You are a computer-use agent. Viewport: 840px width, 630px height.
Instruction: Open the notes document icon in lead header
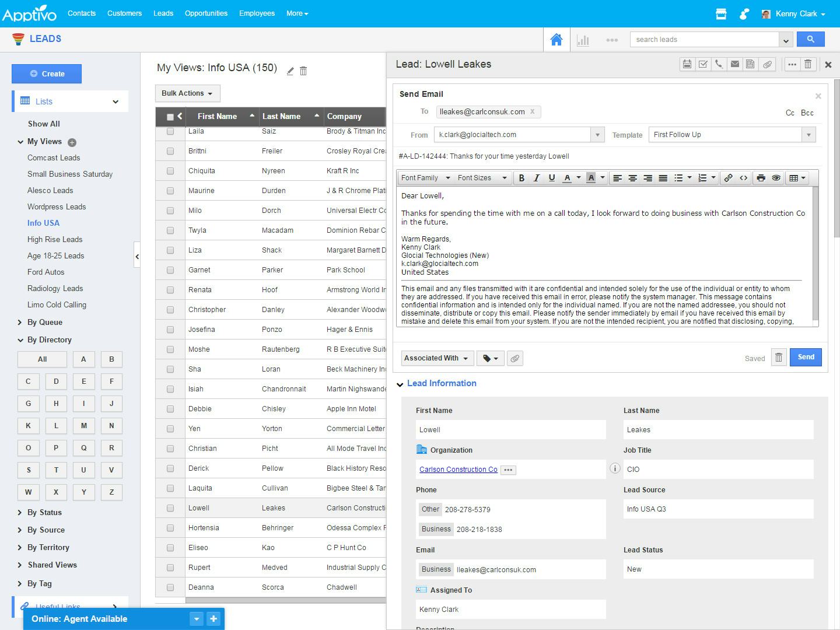tap(751, 64)
